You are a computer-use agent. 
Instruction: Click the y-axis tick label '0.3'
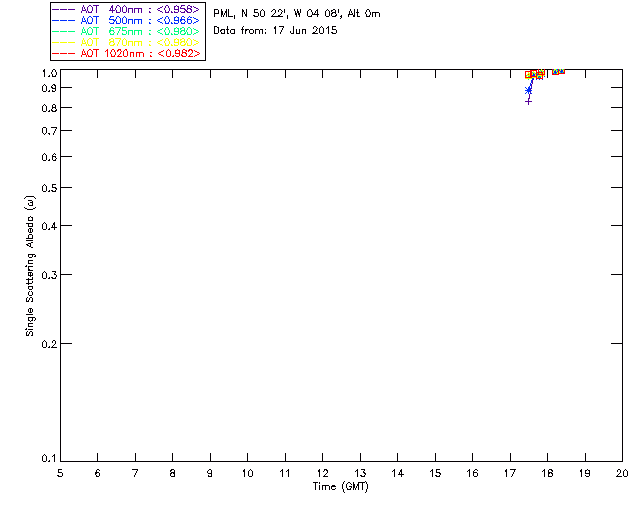pyautogui.click(x=49, y=275)
